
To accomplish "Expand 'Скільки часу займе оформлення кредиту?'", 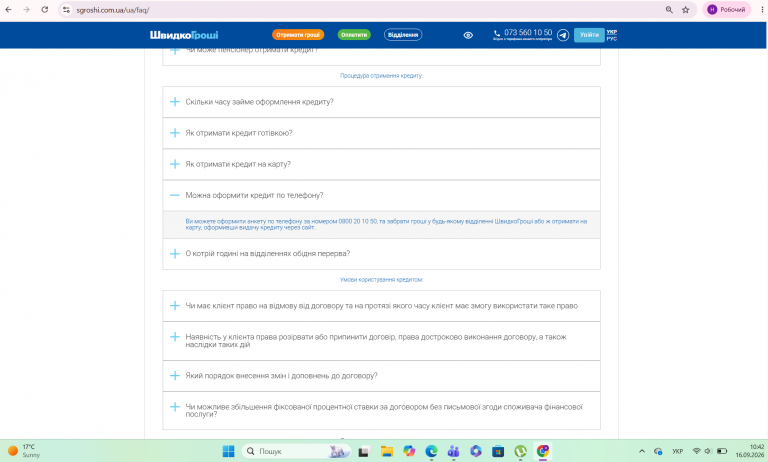I will [382, 102].
